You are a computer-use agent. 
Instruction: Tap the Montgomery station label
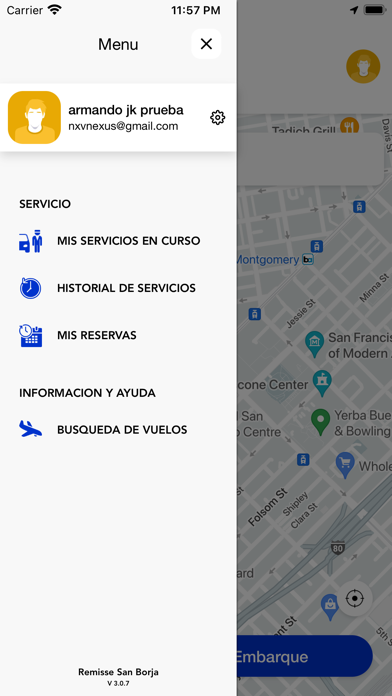point(268,260)
